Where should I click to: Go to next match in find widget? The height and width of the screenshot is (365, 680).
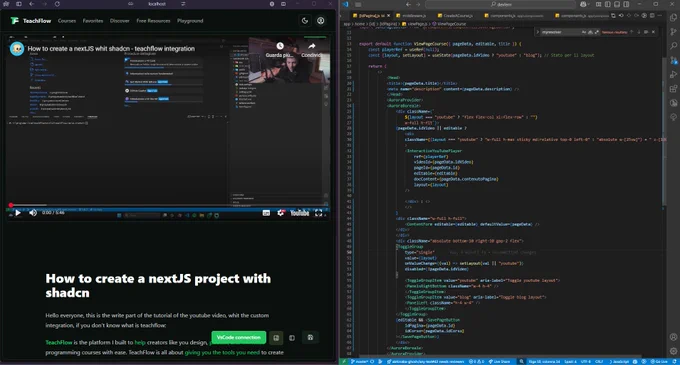tap(638, 32)
